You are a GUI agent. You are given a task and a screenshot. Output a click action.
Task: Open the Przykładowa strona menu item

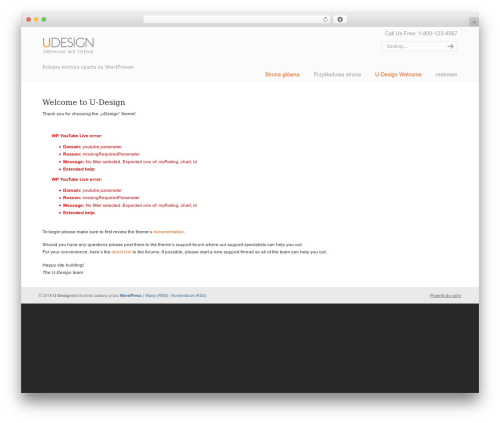(337, 74)
